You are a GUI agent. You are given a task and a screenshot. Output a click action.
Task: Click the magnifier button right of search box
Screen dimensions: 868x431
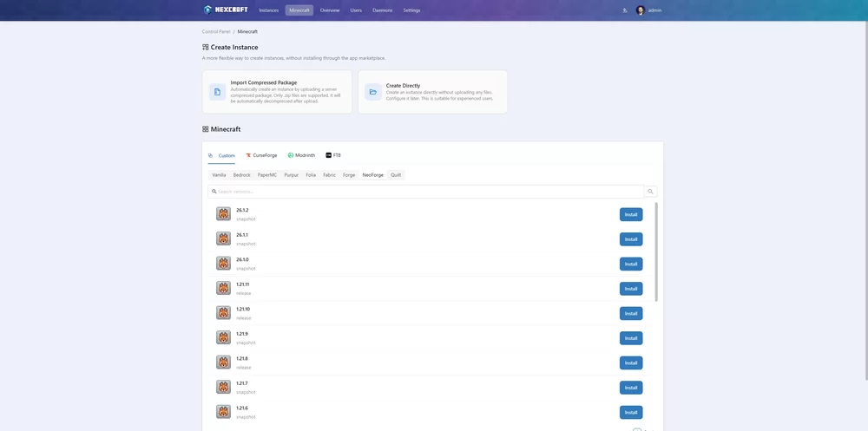pyautogui.click(x=650, y=192)
